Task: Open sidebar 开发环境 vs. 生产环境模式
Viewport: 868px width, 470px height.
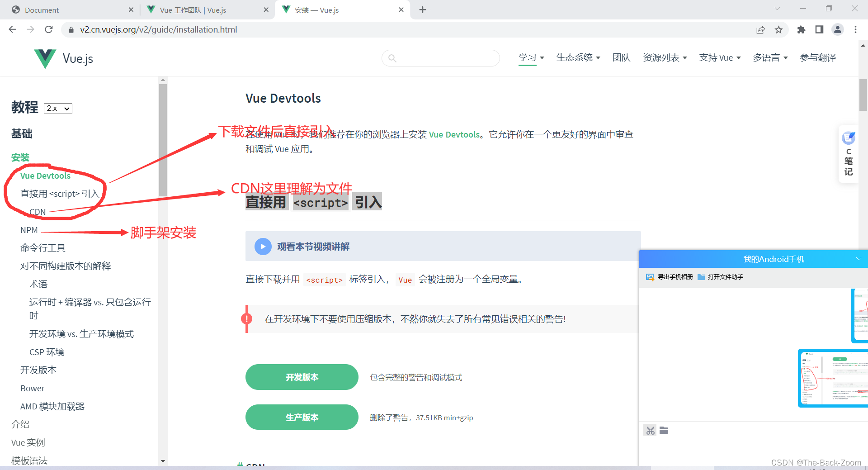Action: click(81, 334)
